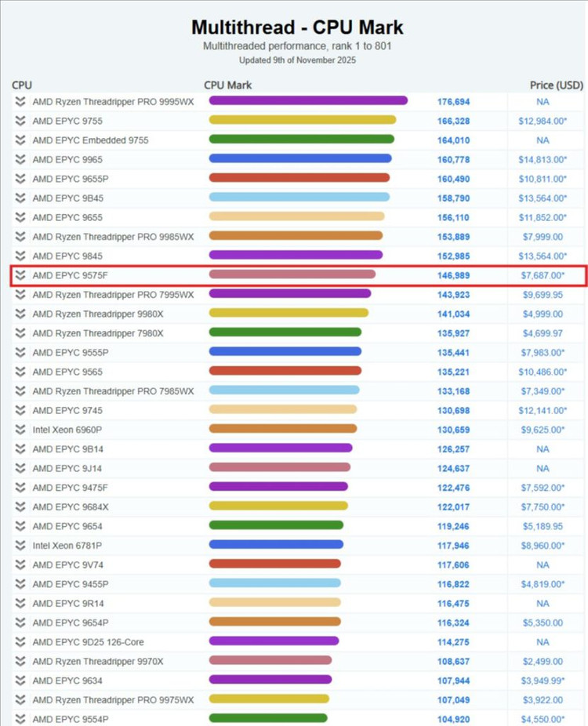Click the chevron icon beside Intel Xeon 6781P
Screen dimensions: 588x726
tap(20, 545)
